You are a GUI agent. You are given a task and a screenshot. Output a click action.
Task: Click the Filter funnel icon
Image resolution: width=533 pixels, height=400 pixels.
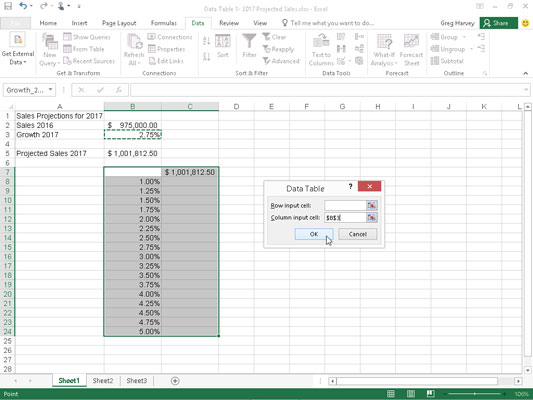pyautogui.click(x=249, y=41)
